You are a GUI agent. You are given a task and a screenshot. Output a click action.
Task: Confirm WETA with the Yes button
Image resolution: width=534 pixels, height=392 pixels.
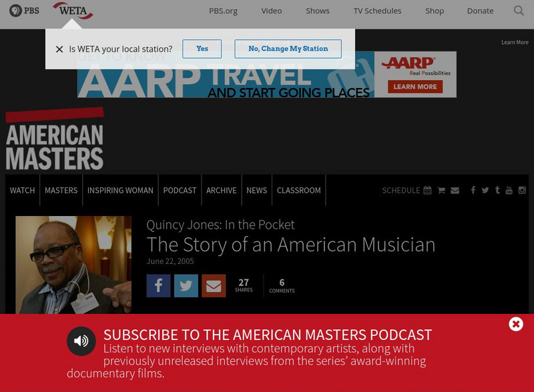click(202, 49)
